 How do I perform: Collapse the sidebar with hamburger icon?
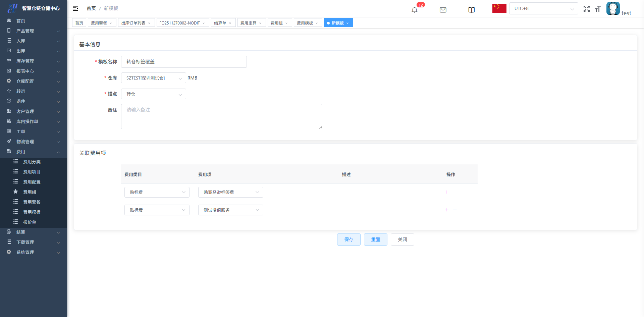tap(75, 8)
